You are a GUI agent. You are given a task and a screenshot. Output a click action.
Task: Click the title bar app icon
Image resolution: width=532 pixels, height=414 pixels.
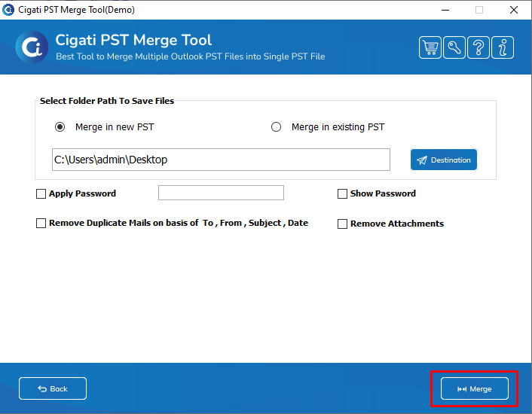pyautogui.click(x=8, y=10)
